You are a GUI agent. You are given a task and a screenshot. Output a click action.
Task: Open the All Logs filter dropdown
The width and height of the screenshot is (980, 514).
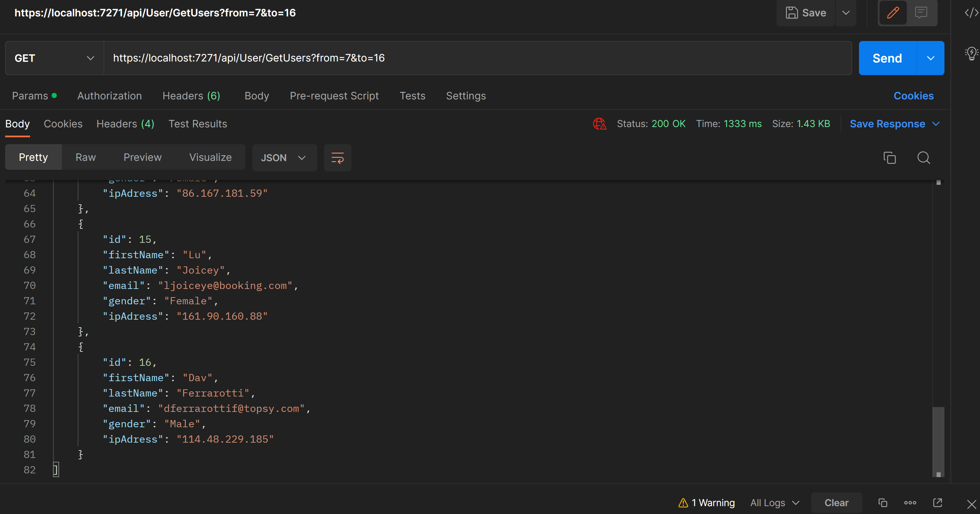click(x=774, y=503)
